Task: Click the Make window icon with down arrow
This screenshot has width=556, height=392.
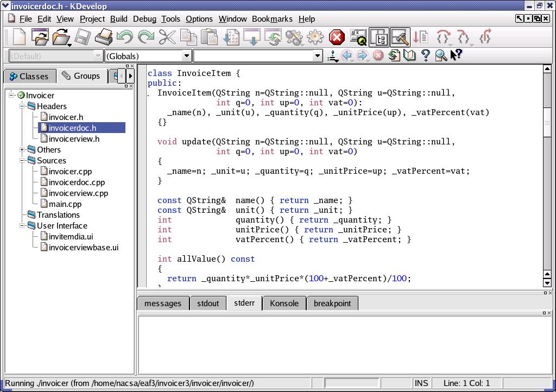Action: (252, 37)
